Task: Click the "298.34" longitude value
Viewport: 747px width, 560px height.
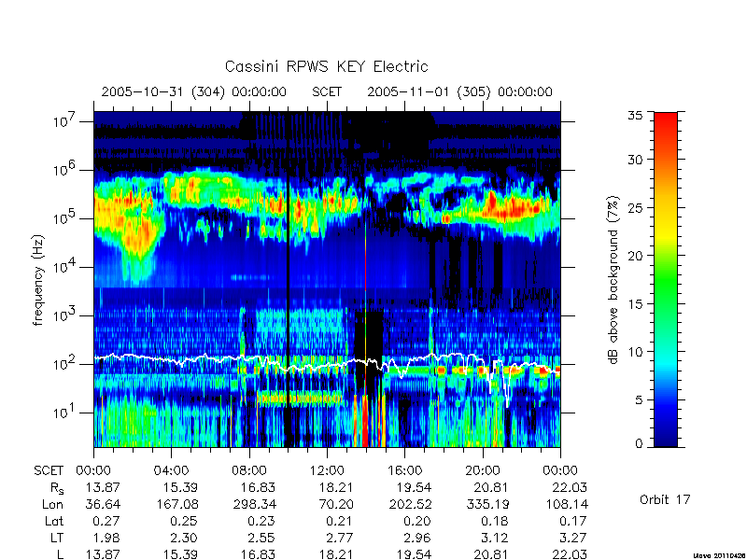Action: click(254, 504)
